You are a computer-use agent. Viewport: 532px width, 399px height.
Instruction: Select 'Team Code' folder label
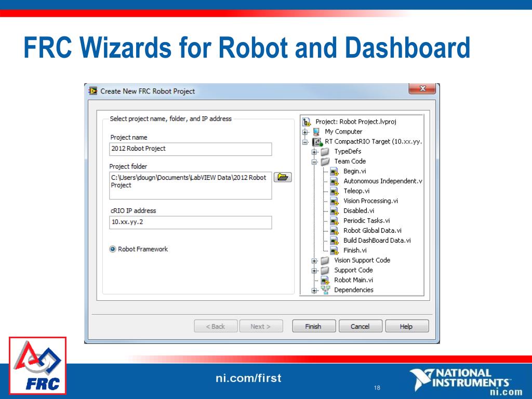(x=350, y=162)
